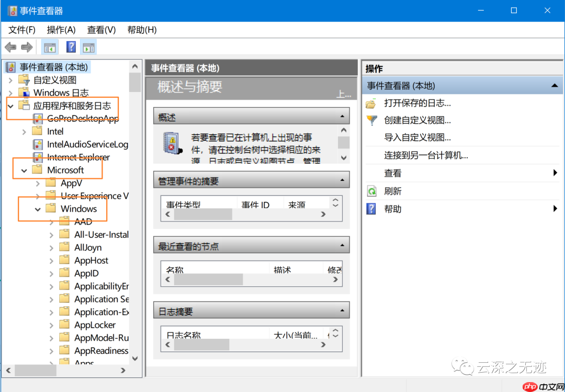The width and height of the screenshot is (565, 392).
Task: Open the 操作(A) menu
Action: click(61, 30)
